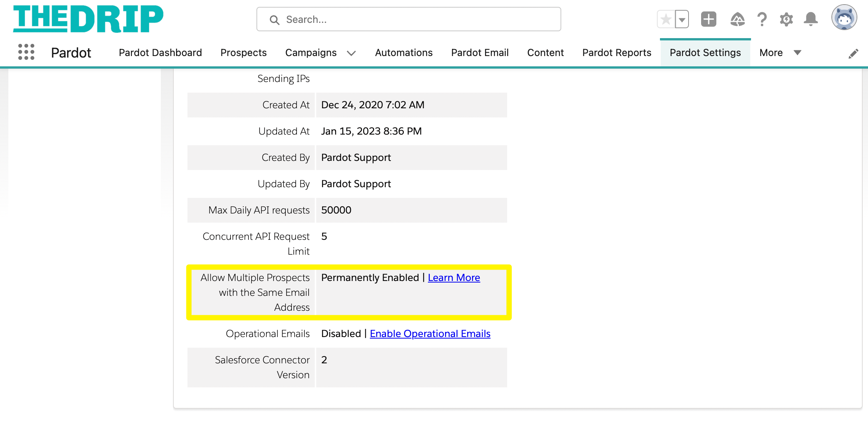
Task: Click the Operational Emails label
Action: click(x=268, y=334)
